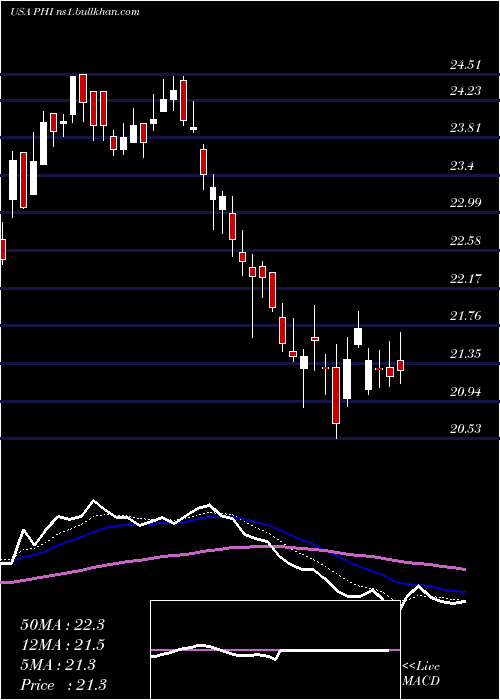Click the USA PHI ns1.bullkhan.com title text
The image size is (500, 700).
click(75, 12)
